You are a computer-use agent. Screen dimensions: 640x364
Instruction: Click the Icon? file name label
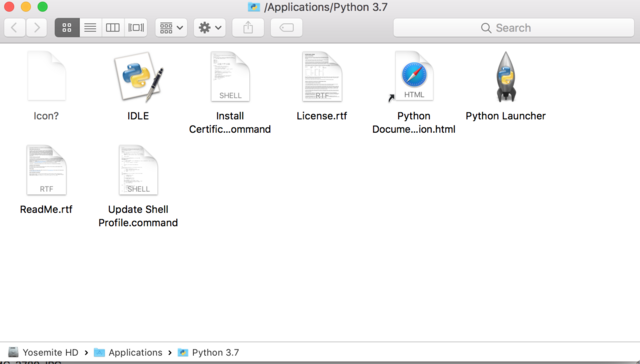point(46,116)
